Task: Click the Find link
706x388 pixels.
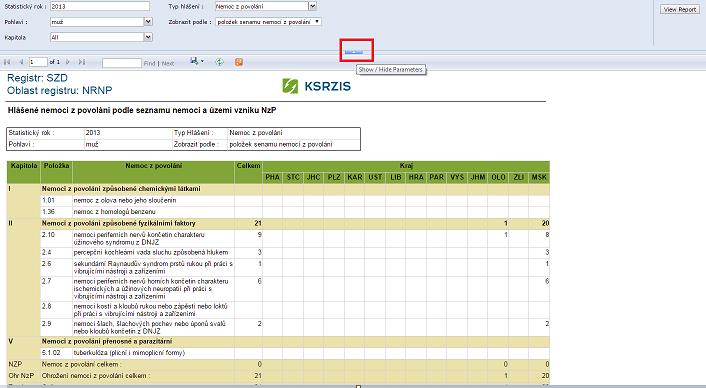Action: (x=149, y=63)
